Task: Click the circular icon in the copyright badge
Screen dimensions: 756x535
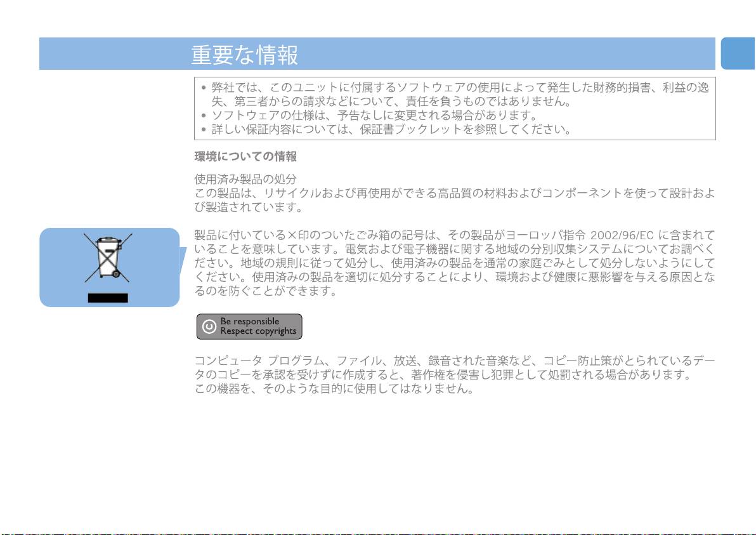Action: coord(208,326)
